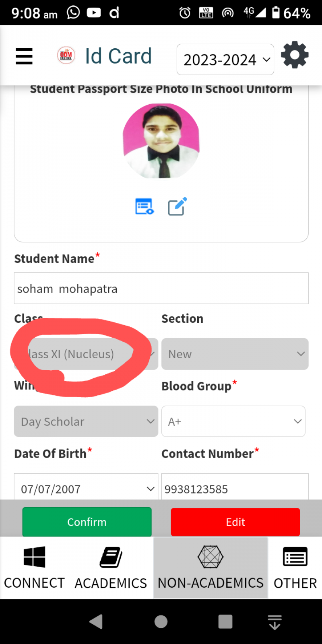Expand the 2023-2024 academic year dropdown
Viewport: 322px width, 644px height.
click(x=225, y=60)
